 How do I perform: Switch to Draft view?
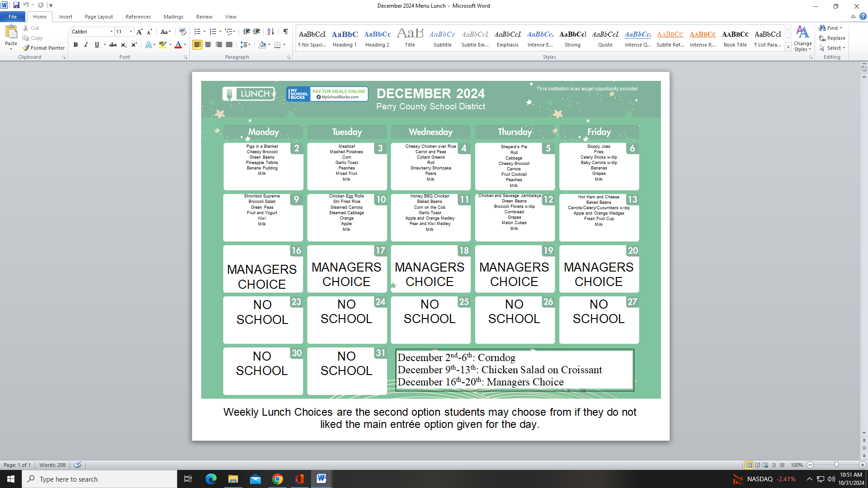click(x=782, y=465)
